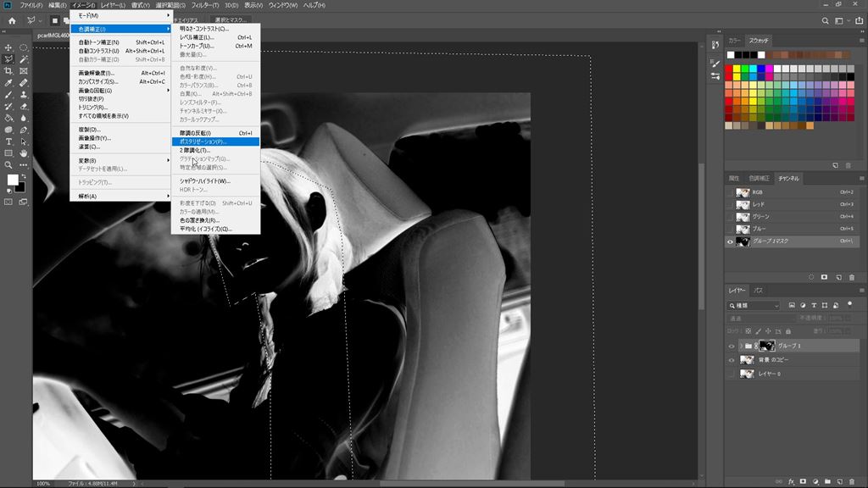Open the layer filter 種類 dropdown
868x488 pixels.
pos(754,305)
